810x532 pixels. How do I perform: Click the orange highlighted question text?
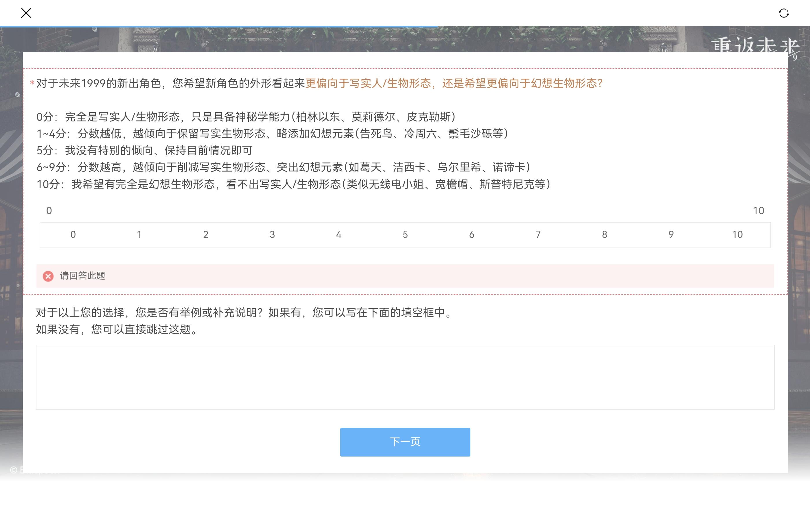pos(454,83)
